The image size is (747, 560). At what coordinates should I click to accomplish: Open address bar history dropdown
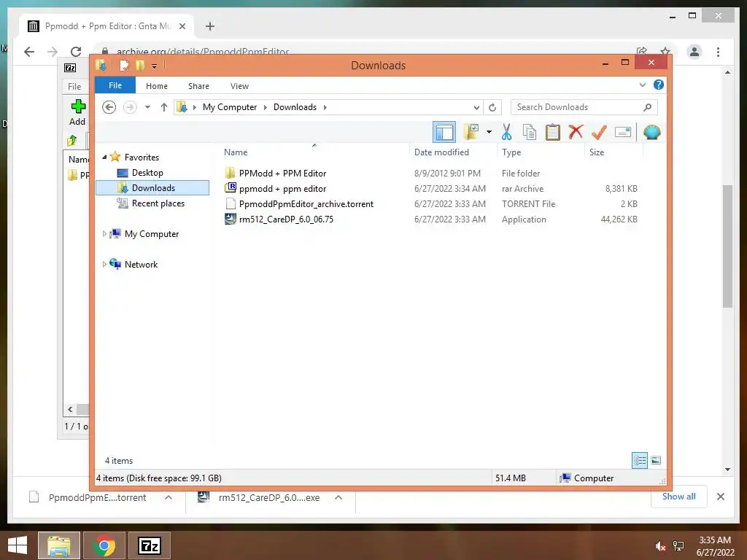(x=476, y=108)
